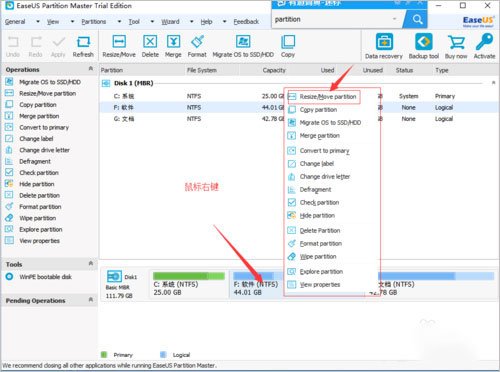500x372 pixels.
Task: Click the Activate key icon
Action: 484,46
